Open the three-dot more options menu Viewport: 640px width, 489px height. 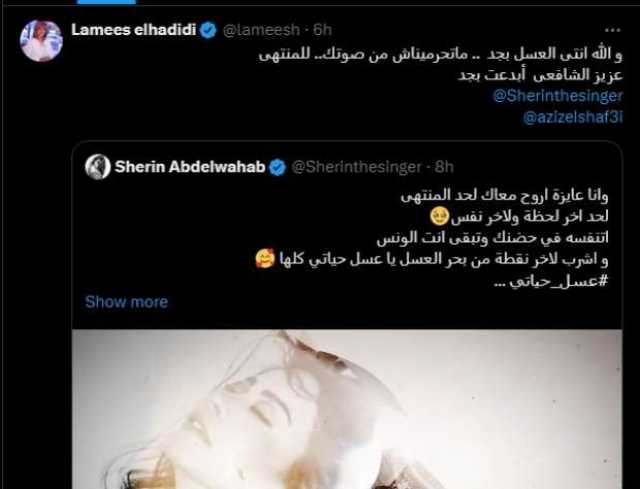click(x=613, y=30)
